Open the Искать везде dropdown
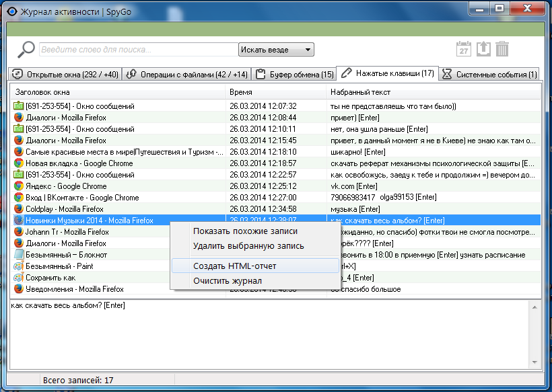Screen dimensions: 552x392 276,50
